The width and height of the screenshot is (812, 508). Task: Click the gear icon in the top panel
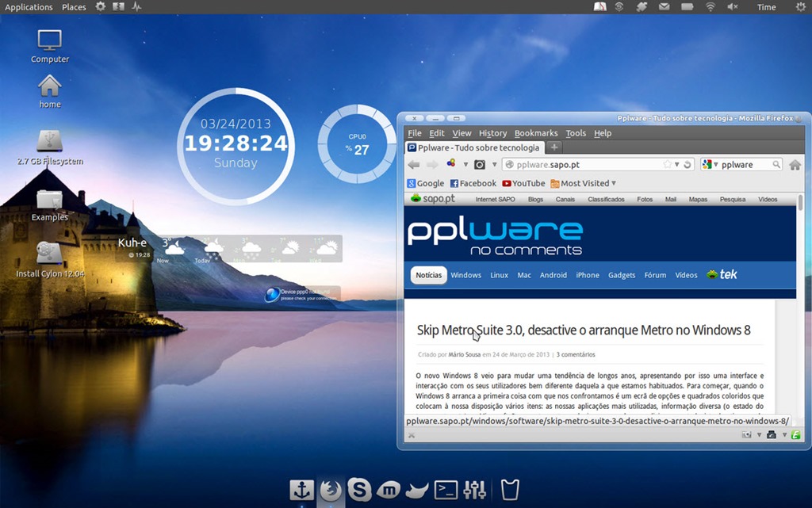[101, 6]
